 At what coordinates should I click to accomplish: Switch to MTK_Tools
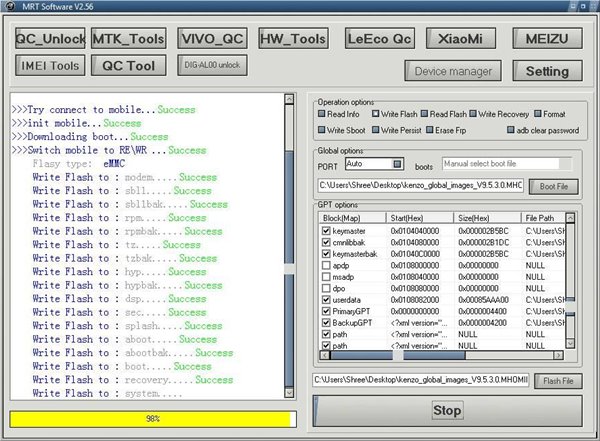tap(128, 39)
